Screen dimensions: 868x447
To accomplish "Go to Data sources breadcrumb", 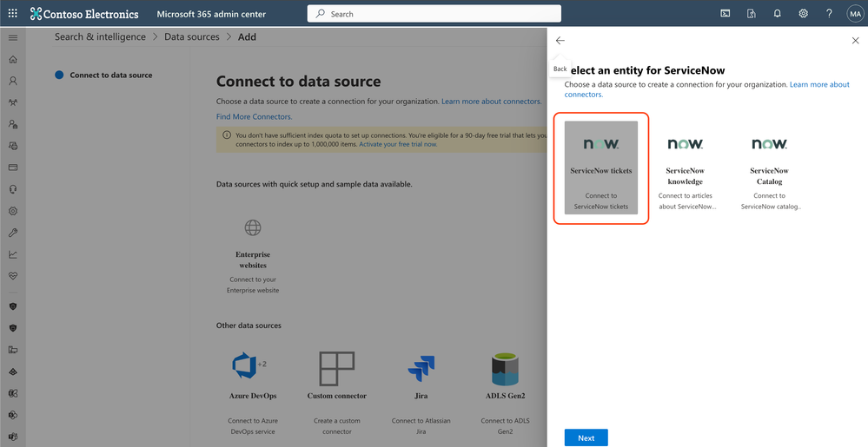I will [x=192, y=37].
